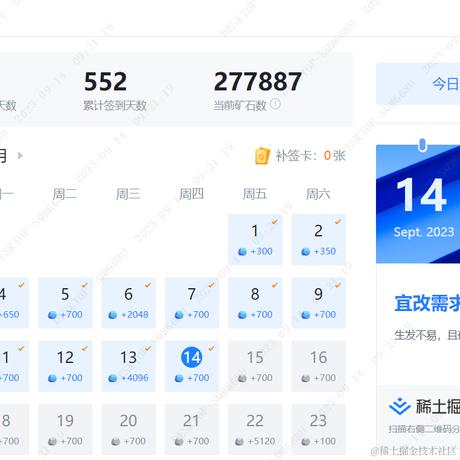Select calendar day 1 with +300
The width and height of the screenshot is (460, 460).
click(x=255, y=240)
